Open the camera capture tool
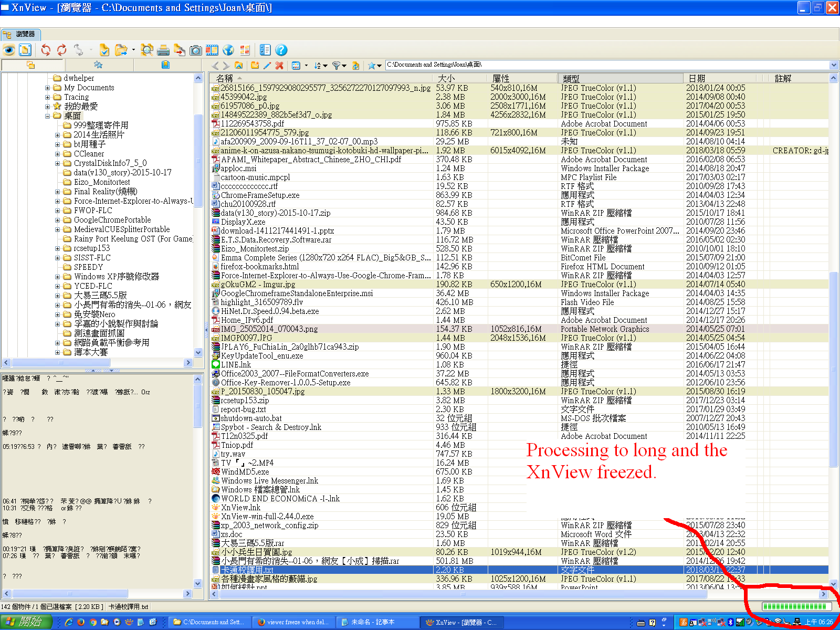840x630 pixels. (x=195, y=50)
